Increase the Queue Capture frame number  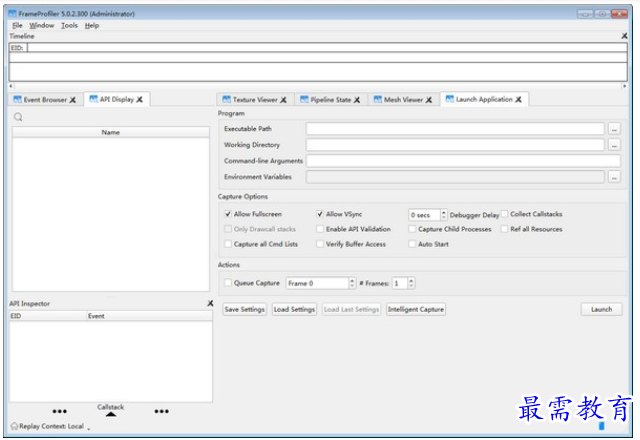point(352,280)
